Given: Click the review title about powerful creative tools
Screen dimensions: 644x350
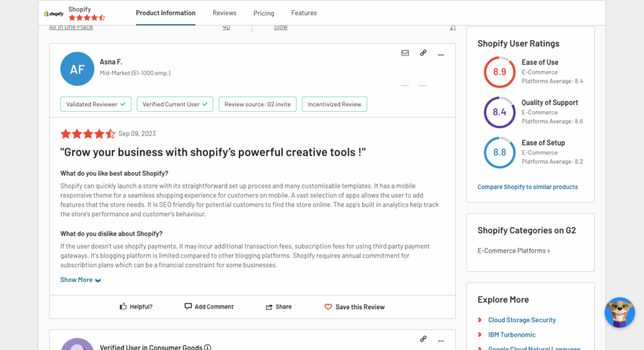Looking at the screenshot, I should point(213,152).
